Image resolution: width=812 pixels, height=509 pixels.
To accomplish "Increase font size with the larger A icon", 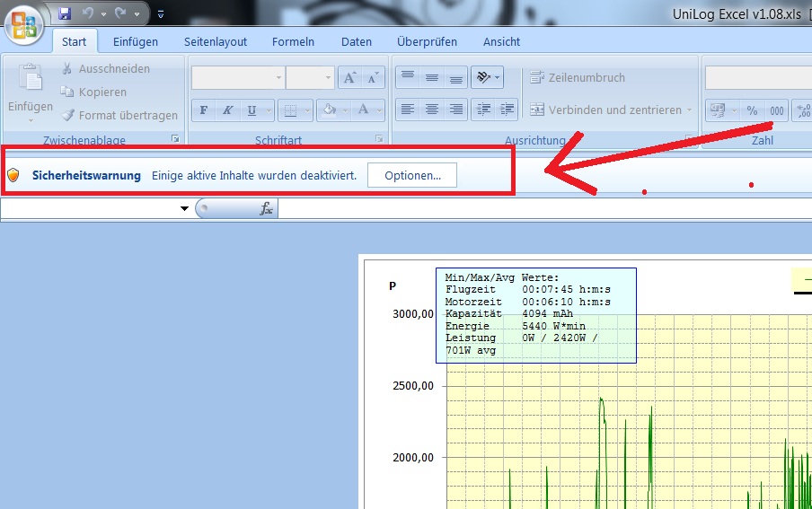I will point(349,78).
